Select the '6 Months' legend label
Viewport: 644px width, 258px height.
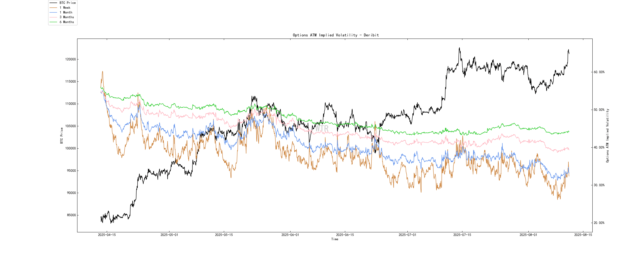[67, 22]
